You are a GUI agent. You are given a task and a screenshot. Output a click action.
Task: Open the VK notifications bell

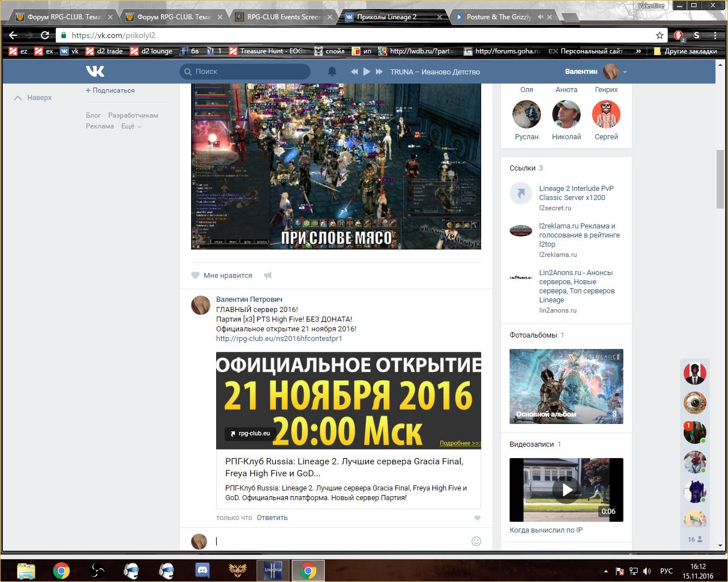[x=332, y=72]
